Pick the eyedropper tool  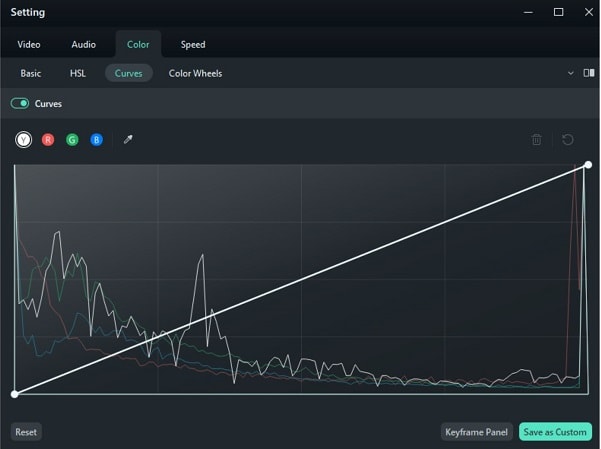(128, 140)
